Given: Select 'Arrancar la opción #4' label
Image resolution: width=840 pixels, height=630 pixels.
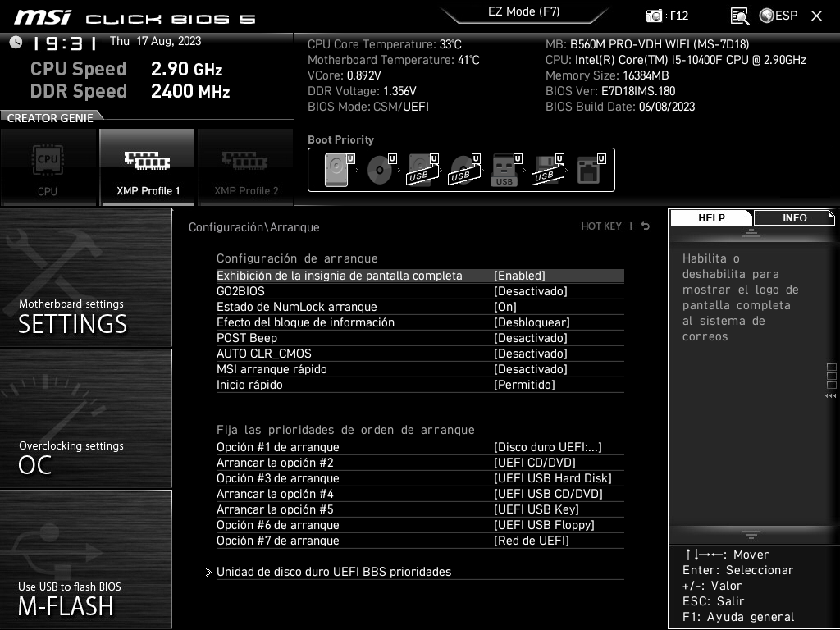Looking at the screenshot, I should pyautogui.click(x=275, y=493).
